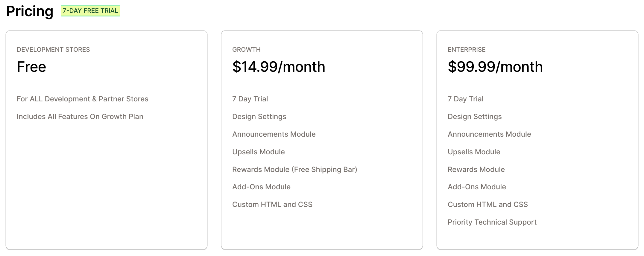The width and height of the screenshot is (644, 256).
Task: Click the Free price on Development Stores card
Action: point(31,67)
